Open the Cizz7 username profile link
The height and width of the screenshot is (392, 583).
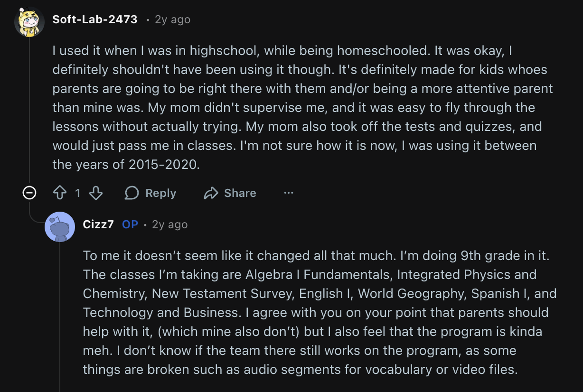(x=98, y=224)
